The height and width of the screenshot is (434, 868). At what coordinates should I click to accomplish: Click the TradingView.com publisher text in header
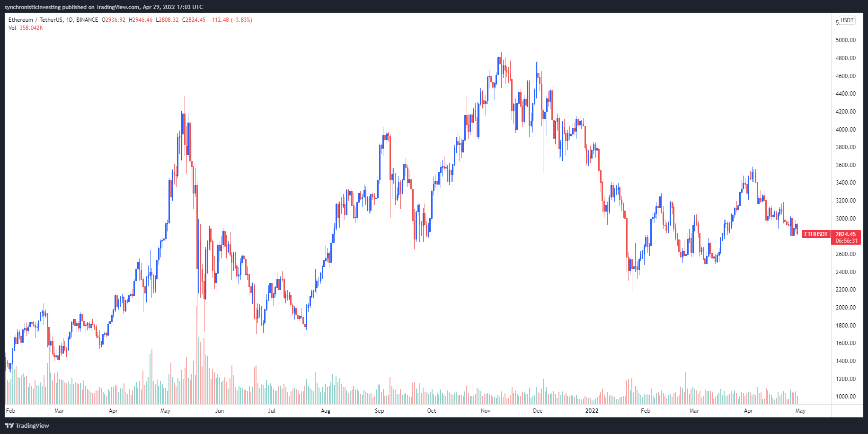pyautogui.click(x=117, y=7)
